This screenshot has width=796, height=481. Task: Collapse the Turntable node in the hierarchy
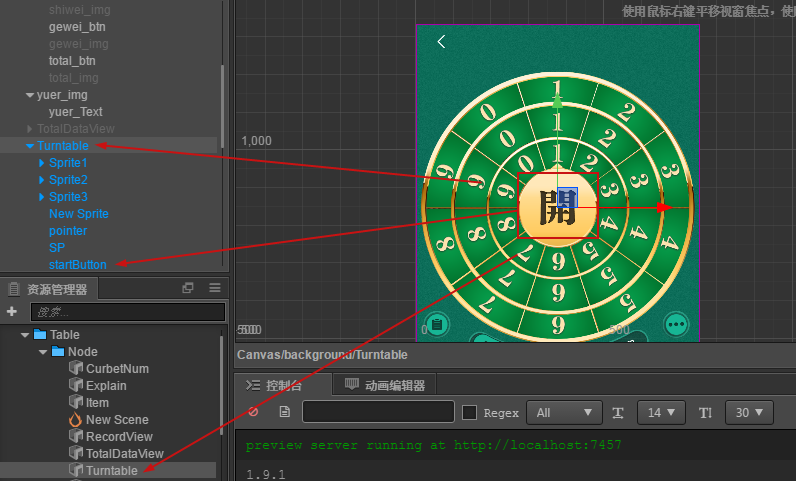pyautogui.click(x=30, y=146)
